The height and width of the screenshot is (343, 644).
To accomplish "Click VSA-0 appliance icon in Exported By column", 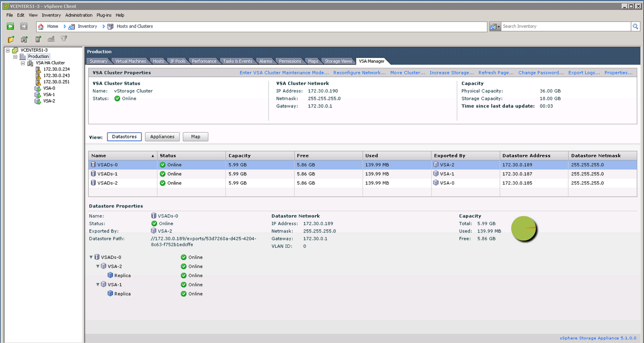I will (436, 183).
